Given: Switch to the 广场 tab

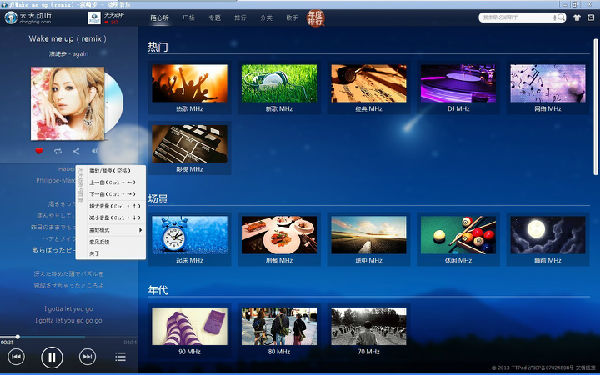Looking at the screenshot, I should click(x=188, y=18).
